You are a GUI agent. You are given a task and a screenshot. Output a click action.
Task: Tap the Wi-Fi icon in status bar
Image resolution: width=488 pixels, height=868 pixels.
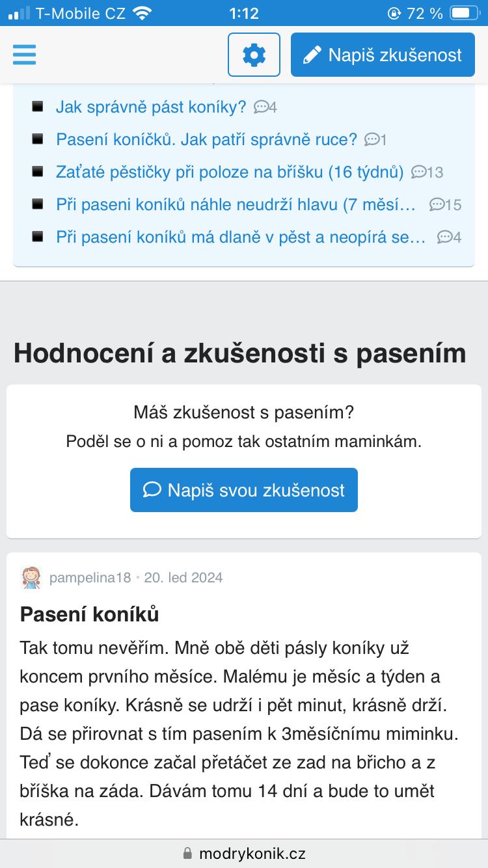pos(141,13)
